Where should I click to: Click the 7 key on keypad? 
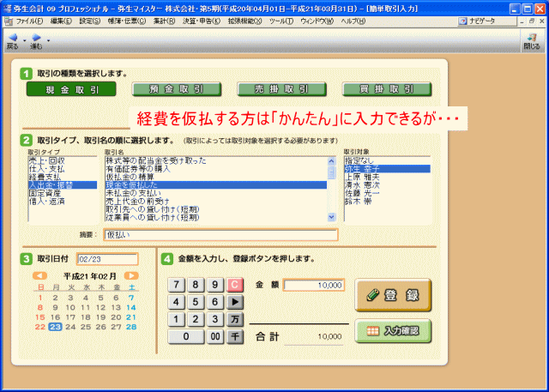pyautogui.click(x=177, y=285)
